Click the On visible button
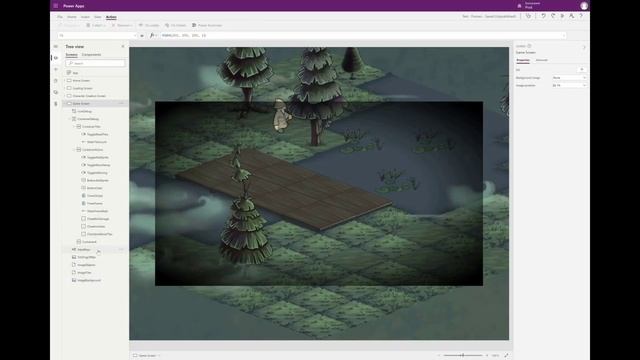The width and height of the screenshot is (640, 360). click(x=149, y=25)
